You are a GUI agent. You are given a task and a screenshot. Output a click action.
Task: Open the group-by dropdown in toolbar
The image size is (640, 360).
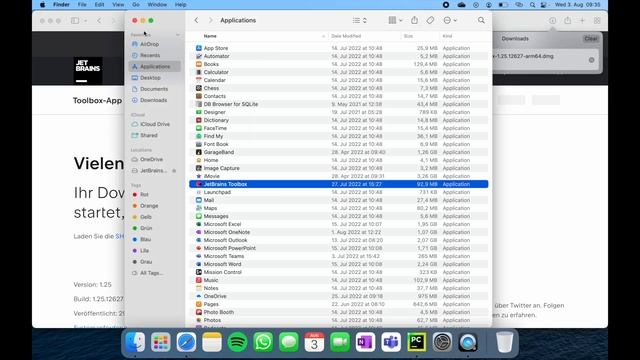tap(395, 20)
